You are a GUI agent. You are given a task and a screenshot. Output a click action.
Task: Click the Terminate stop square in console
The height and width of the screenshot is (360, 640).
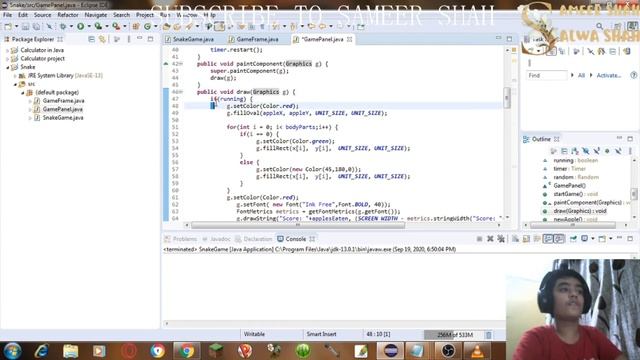[479, 239]
